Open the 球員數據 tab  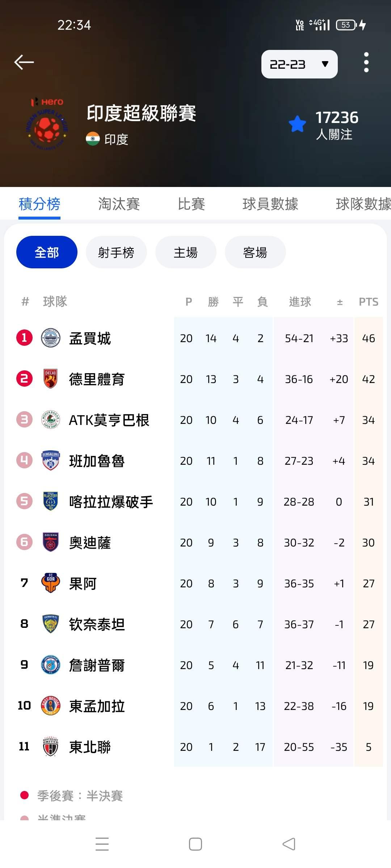pos(270,204)
